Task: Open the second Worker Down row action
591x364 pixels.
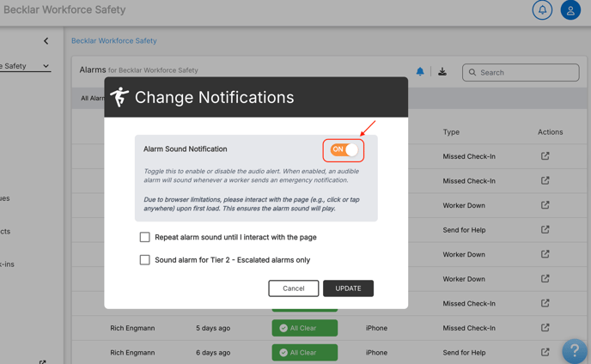Action: [x=545, y=254]
